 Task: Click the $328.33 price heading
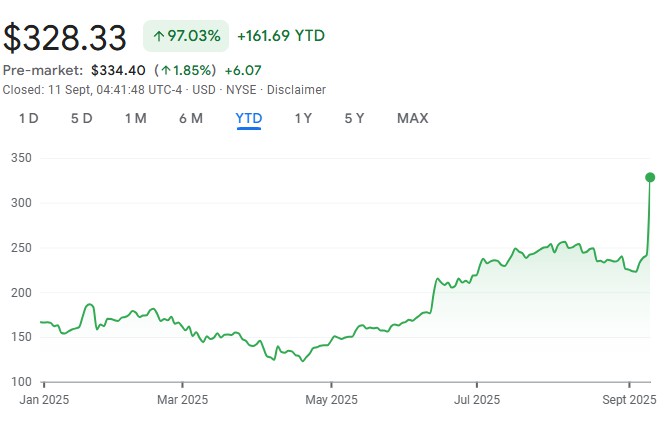(x=65, y=37)
